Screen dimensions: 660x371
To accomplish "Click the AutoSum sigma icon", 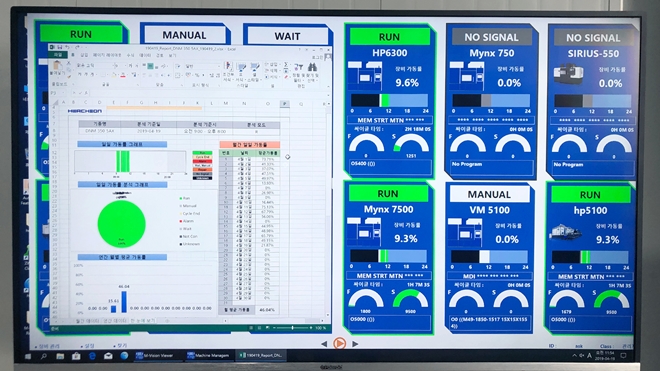I will 286,64.
